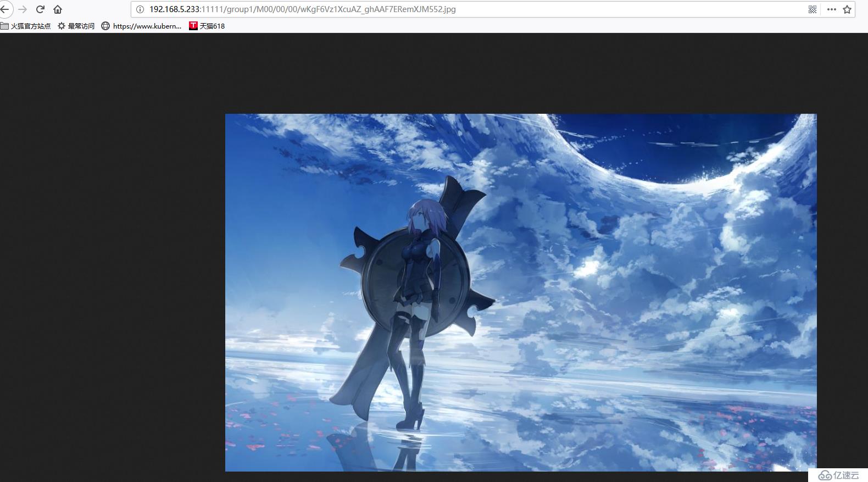Click the forward navigation arrow
868x482 pixels.
tap(23, 9)
